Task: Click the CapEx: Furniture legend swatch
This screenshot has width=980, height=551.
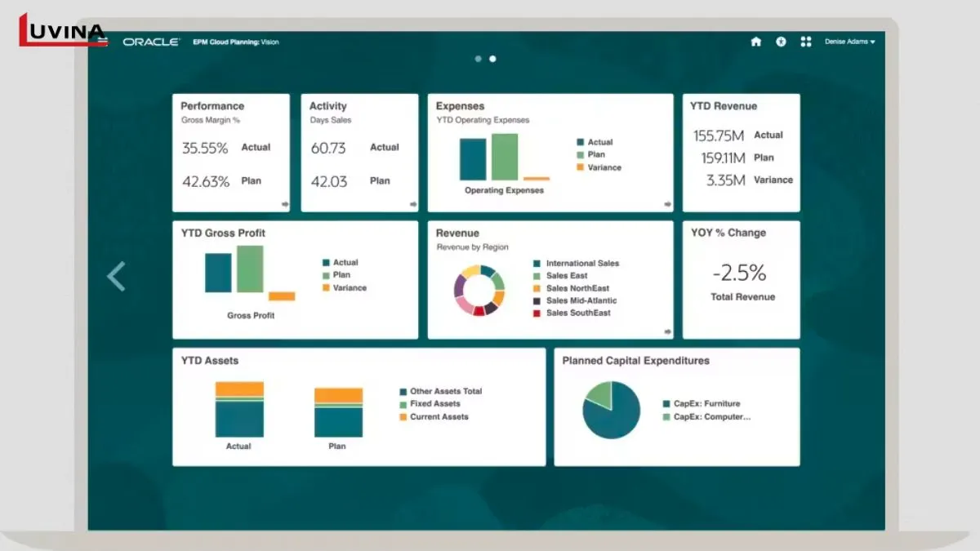Action: 666,404
